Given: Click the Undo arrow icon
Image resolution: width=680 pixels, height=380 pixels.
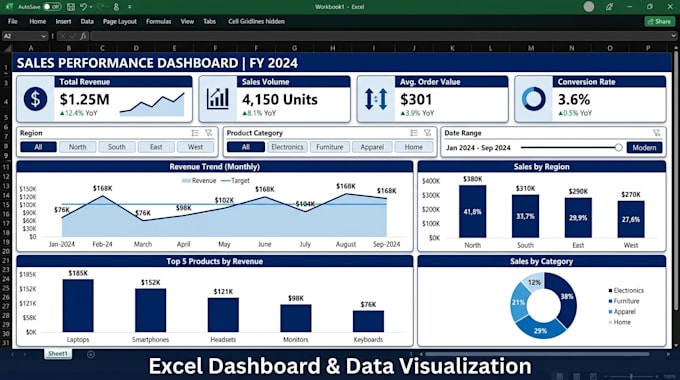Looking at the screenshot, I should click(x=83, y=7).
